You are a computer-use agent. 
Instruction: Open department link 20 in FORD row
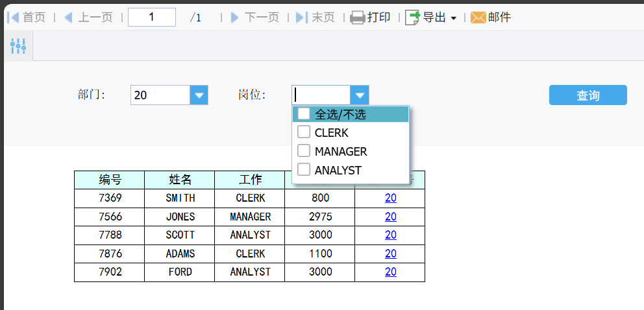point(391,272)
